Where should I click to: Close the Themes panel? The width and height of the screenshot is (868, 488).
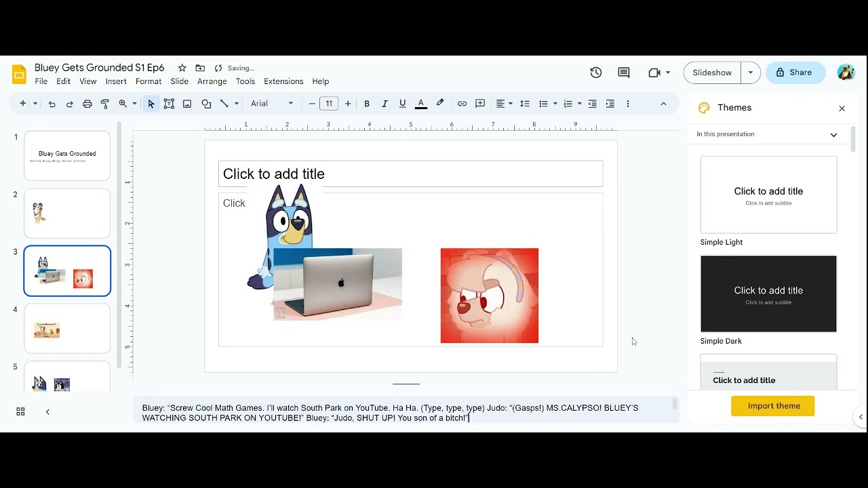842,108
